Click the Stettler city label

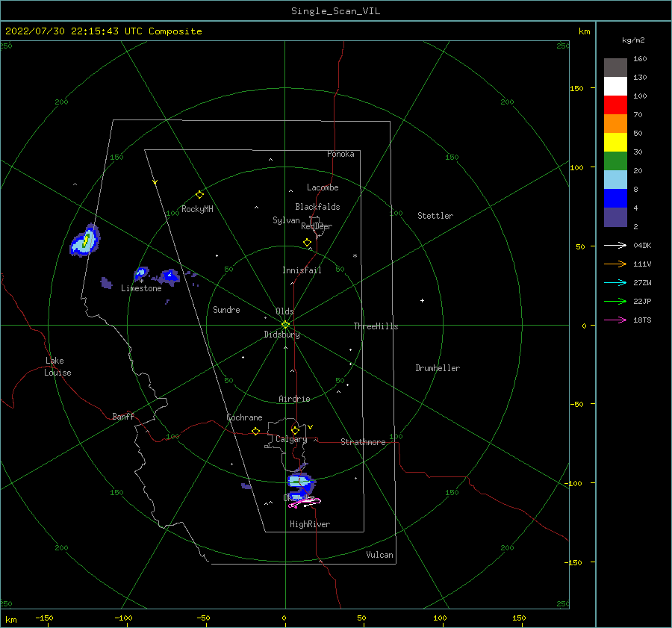tap(435, 216)
